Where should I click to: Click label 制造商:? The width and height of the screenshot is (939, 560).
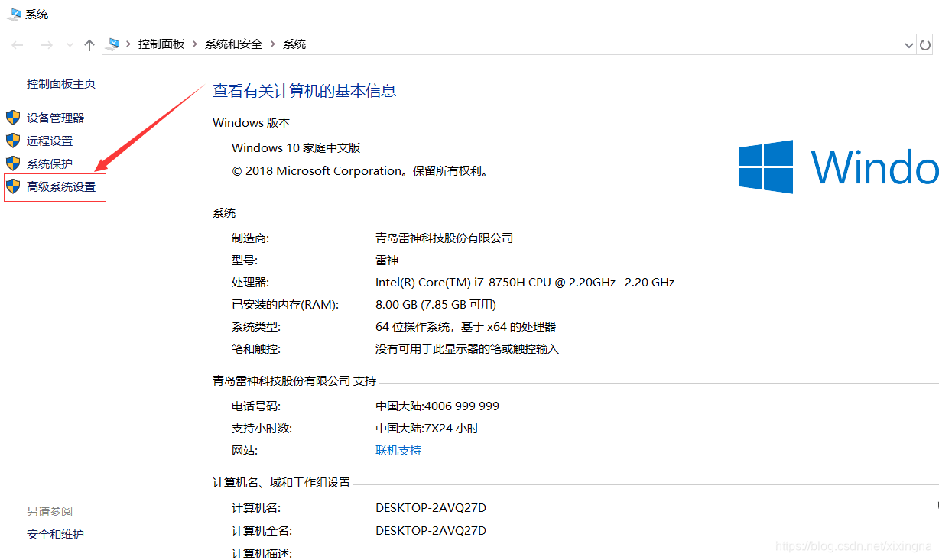pyautogui.click(x=250, y=238)
